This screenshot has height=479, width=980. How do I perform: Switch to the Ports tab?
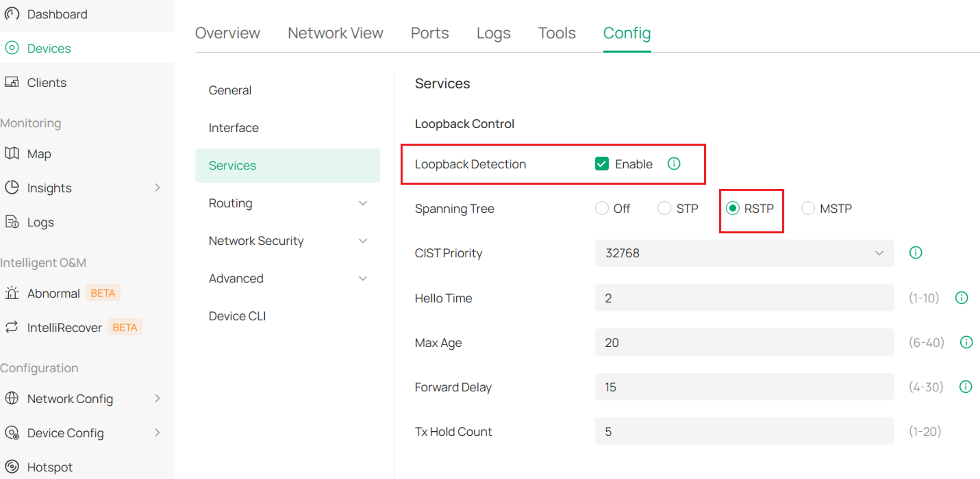point(430,33)
